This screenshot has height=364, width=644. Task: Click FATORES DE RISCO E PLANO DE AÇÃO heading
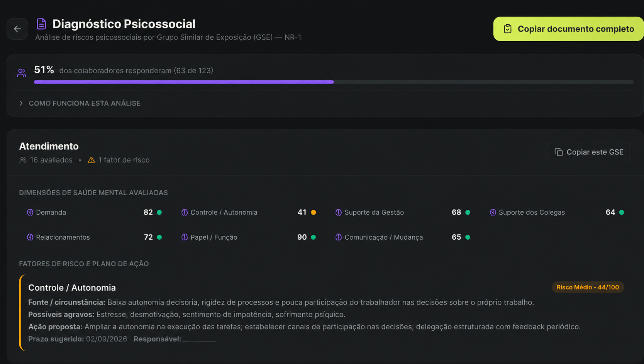pos(84,264)
